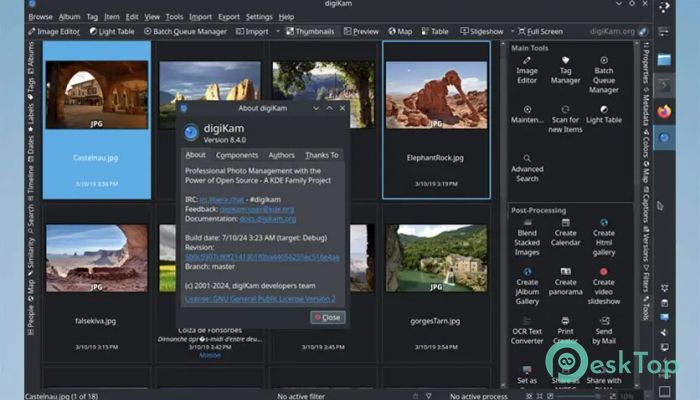Launch Batch Queue Manager from the toolbar
Screen dimensions: 700x400
click(185, 31)
